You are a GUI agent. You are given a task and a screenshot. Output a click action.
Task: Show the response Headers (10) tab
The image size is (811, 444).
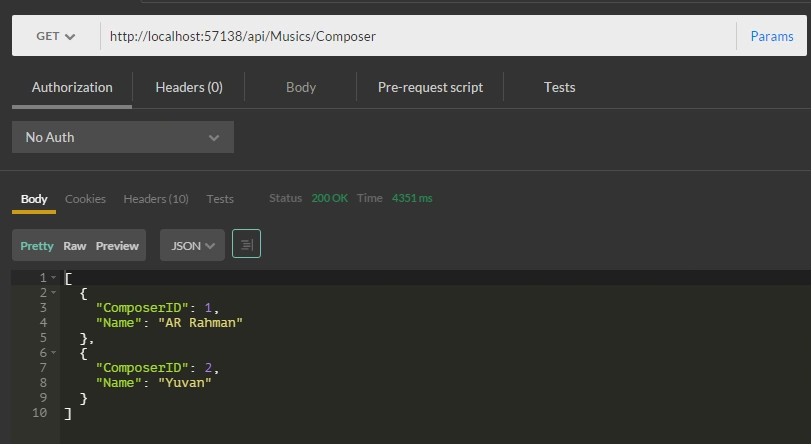click(156, 199)
